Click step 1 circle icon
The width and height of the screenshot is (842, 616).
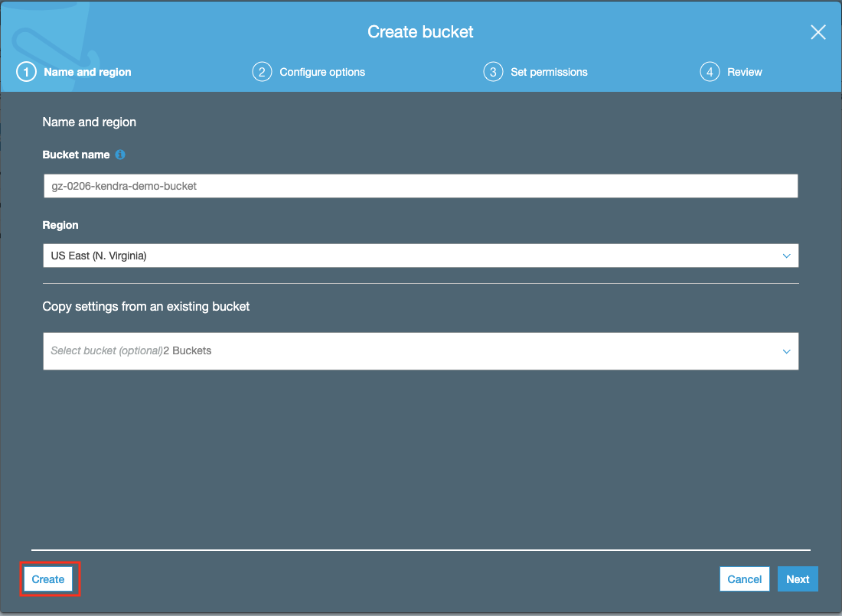26,72
